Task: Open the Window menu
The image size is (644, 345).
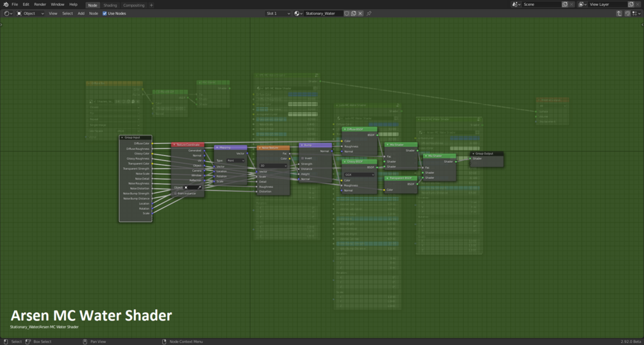Action: [x=57, y=4]
